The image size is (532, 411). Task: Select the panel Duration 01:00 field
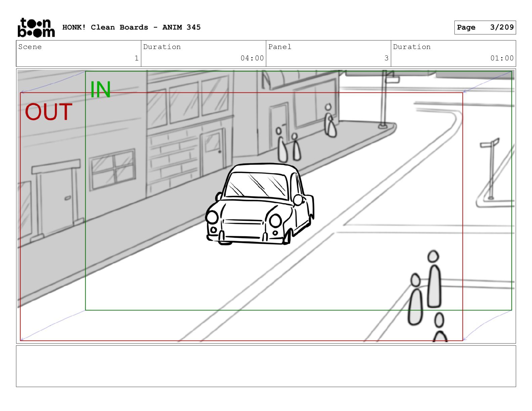tap(453, 53)
